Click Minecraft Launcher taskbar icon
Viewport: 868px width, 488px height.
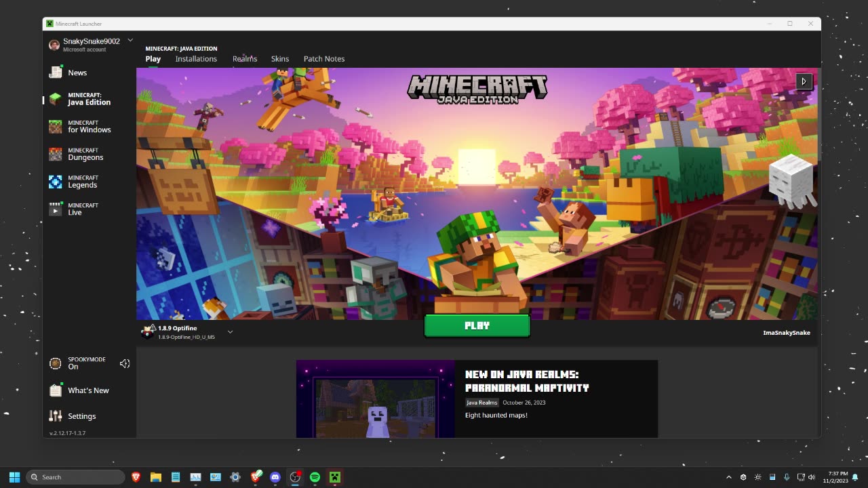(334, 477)
